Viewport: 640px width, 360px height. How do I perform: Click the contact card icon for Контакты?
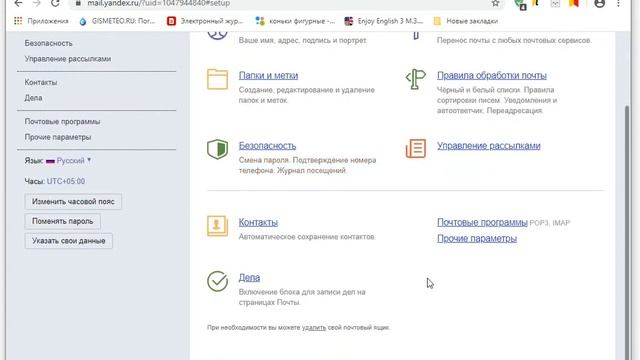(217, 226)
